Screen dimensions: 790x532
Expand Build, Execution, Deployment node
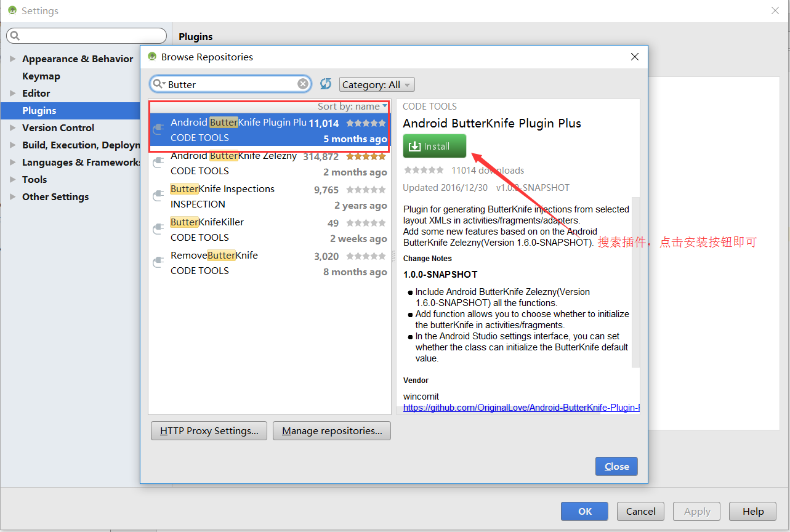click(x=13, y=145)
